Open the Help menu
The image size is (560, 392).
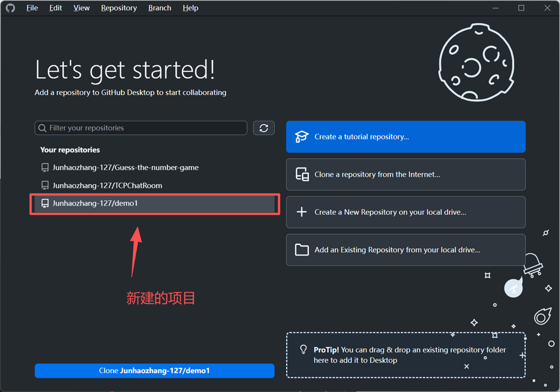[190, 8]
